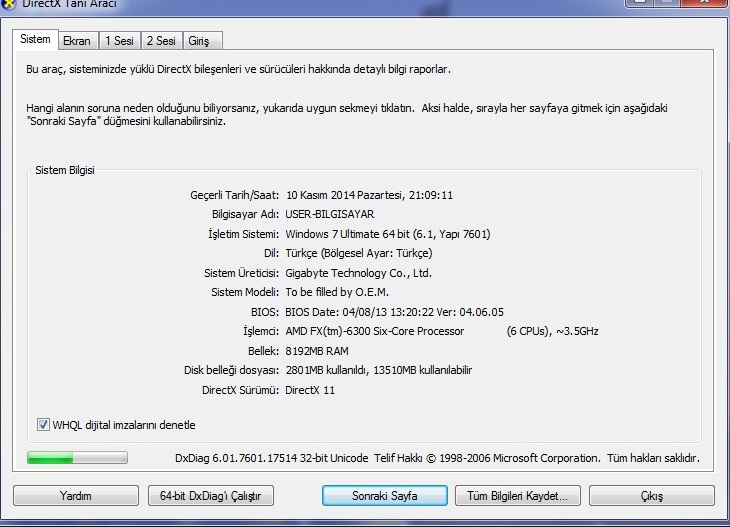The width and height of the screenshot is (730, 527).
Task: Run 64-bit DxDiag'ı Çalıştır button
Action: pos(210,495)
